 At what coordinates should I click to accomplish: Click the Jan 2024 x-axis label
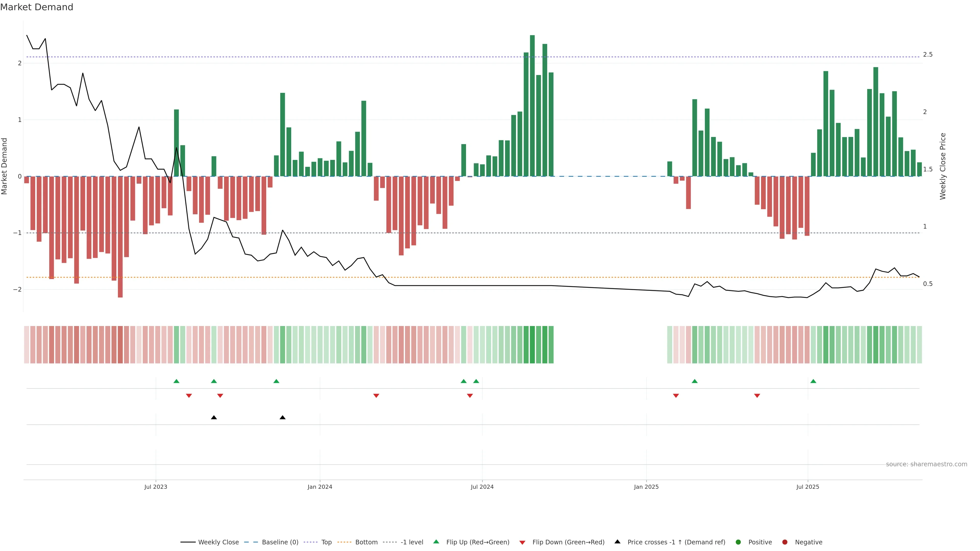pyautogui.click(x=320, y=487)
